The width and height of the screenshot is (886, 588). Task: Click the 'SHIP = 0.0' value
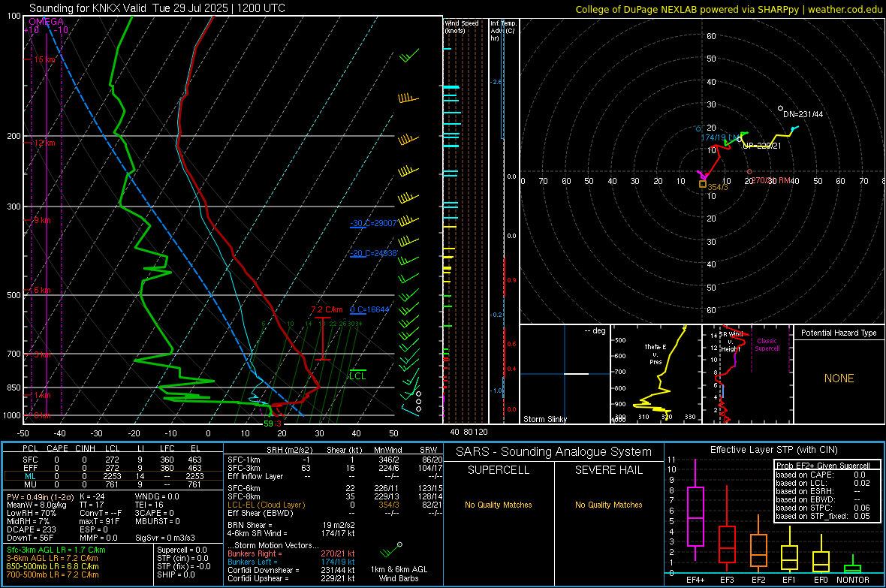click(x=176, y=574)
